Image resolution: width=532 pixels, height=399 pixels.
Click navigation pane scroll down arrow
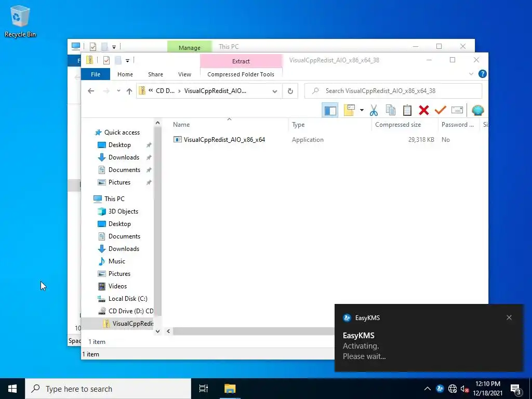(x=157, y=331)
